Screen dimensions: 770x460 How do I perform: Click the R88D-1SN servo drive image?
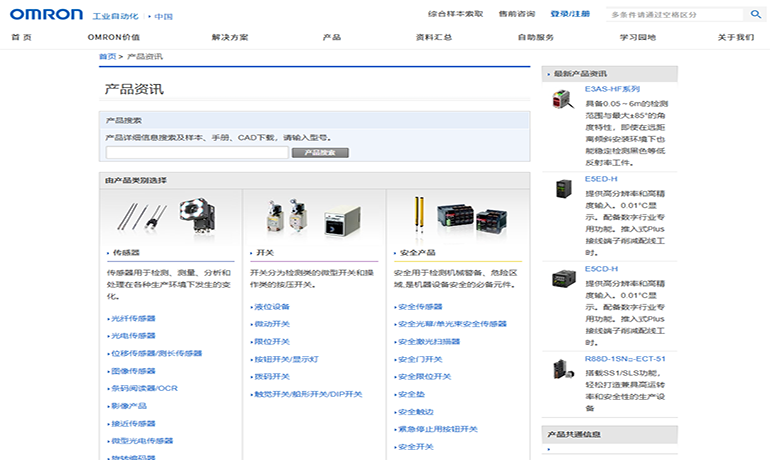point(562,368)
